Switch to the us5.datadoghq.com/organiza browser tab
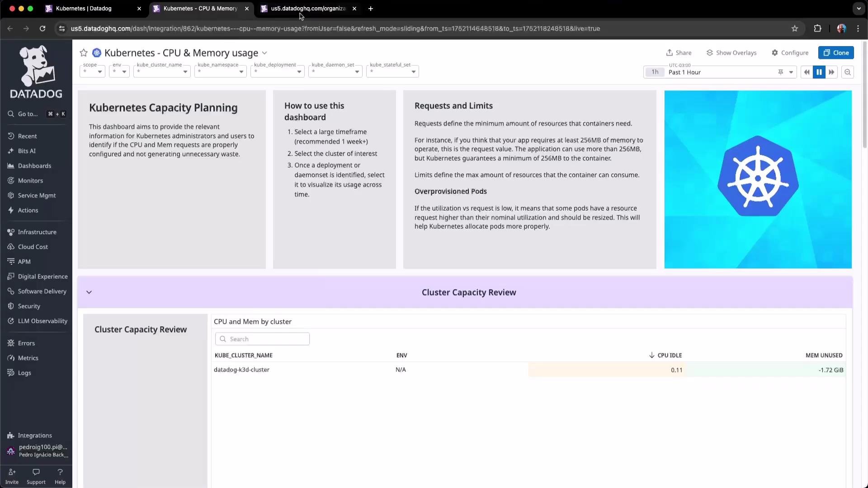Viewport: 868px width, 488px height. (x=308, y=9)
